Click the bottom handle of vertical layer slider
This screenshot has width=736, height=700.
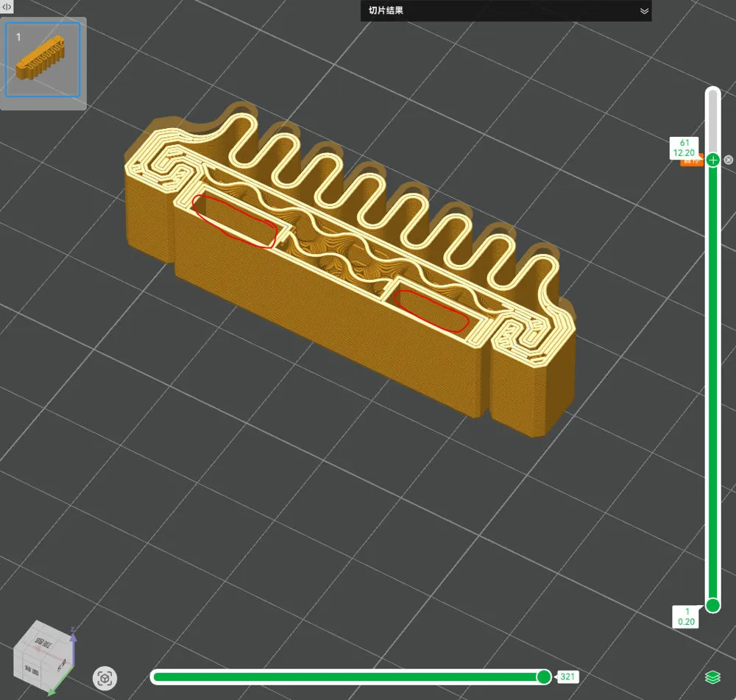pos(712,606)
